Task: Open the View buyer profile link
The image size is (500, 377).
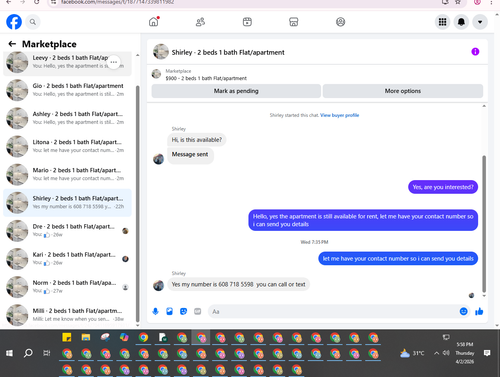Action: (x=339, y=115)
